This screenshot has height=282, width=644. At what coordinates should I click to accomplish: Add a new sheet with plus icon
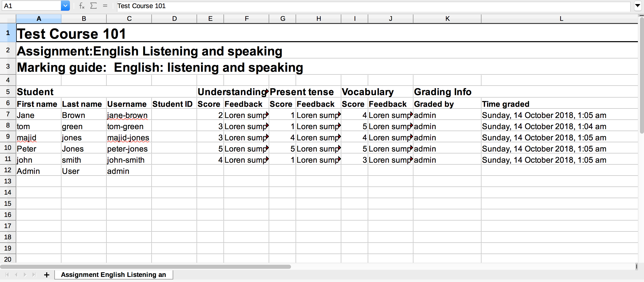[x=46, y=275]
